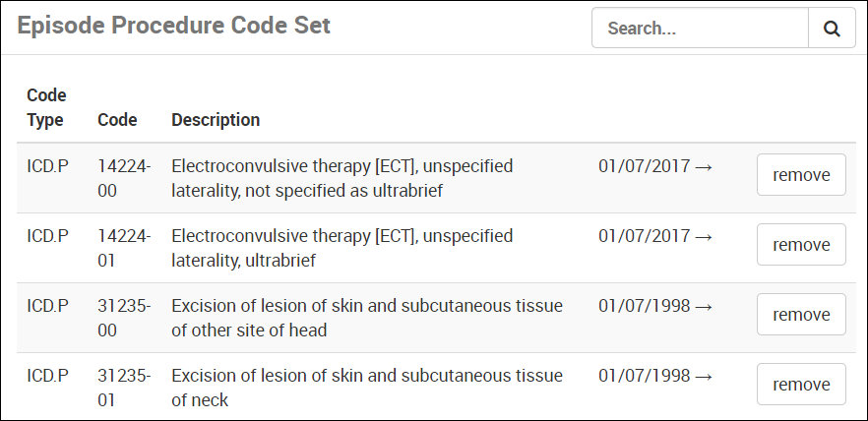Remove the ultrabrief ECT code 14224-01

coord(800,245)
